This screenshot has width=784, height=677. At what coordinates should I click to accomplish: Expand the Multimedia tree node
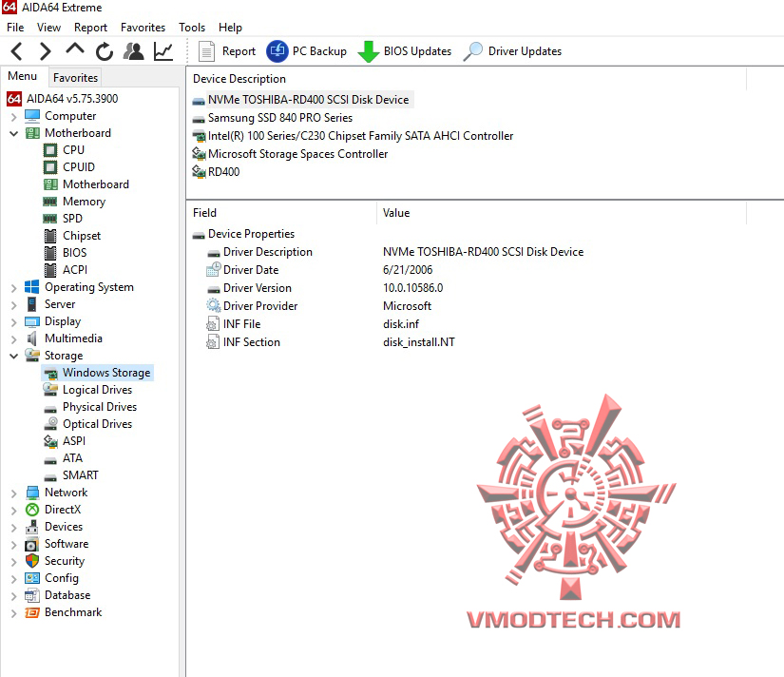click(14, 339)
